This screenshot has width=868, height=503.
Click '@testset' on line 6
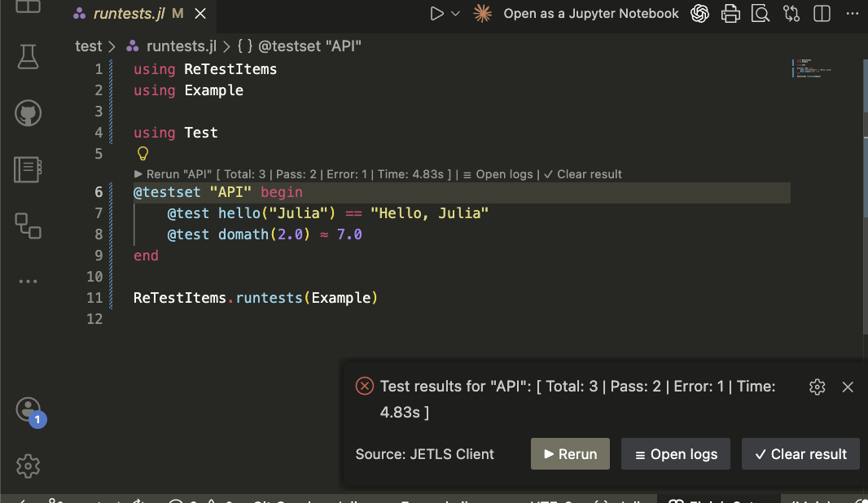[x=167, y=192]
